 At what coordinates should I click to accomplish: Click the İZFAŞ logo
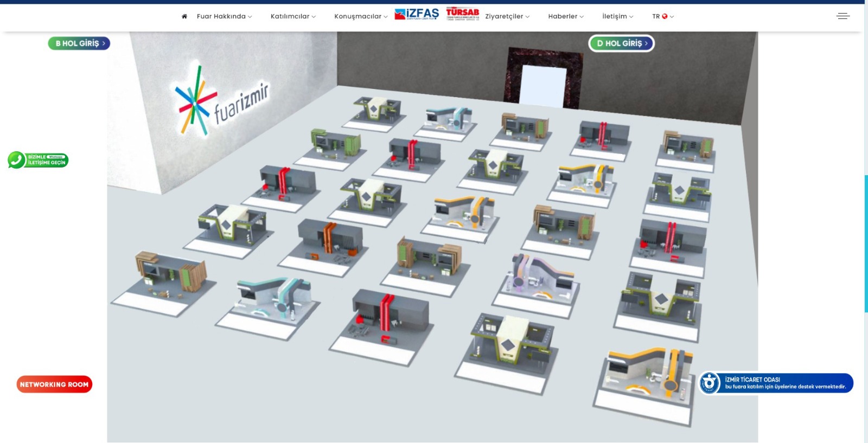[x=417, y=14]
